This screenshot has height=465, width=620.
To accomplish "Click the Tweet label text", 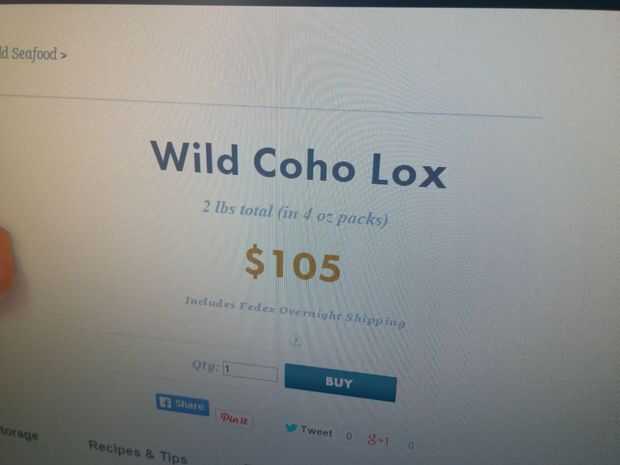I will (316, 431).
